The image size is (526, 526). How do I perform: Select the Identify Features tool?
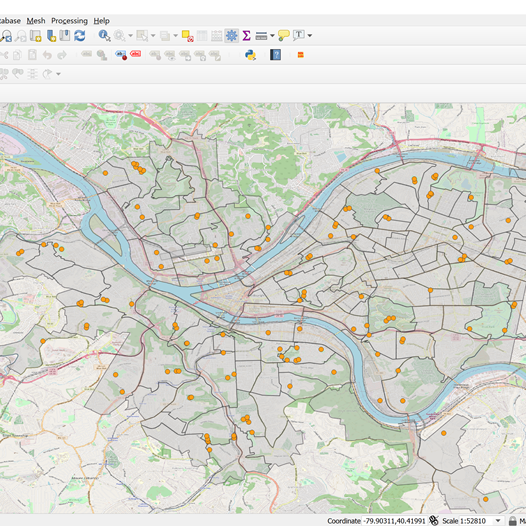[x=104, y=36]
